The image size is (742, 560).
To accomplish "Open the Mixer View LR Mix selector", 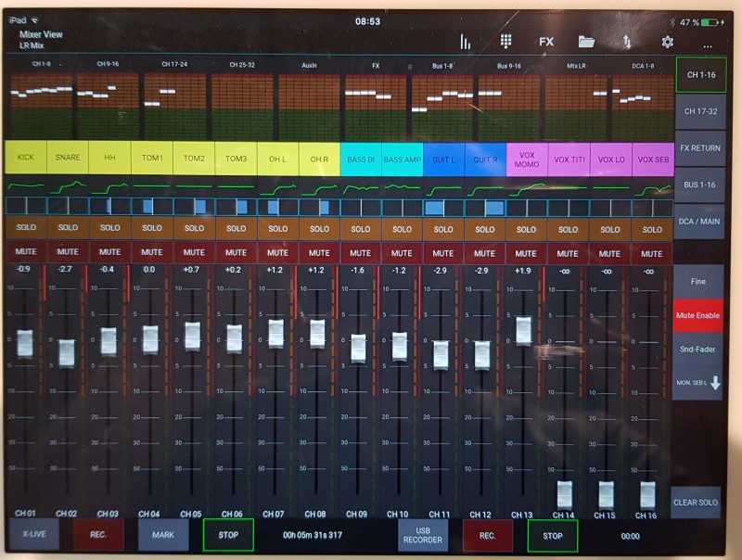I will click(39, 39).
